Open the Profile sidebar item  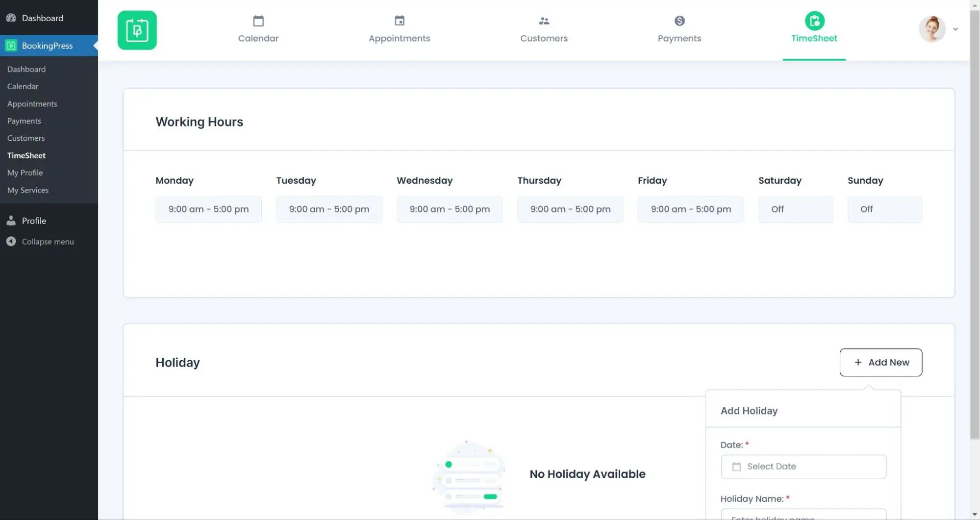(x=49, y=221)
